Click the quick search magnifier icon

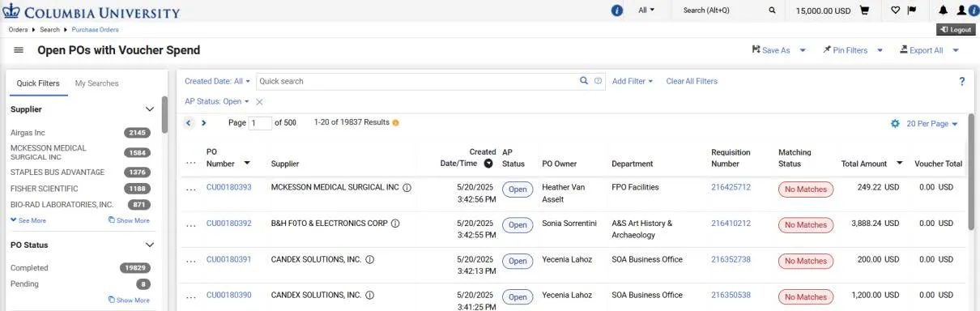[x=584, y=81]
